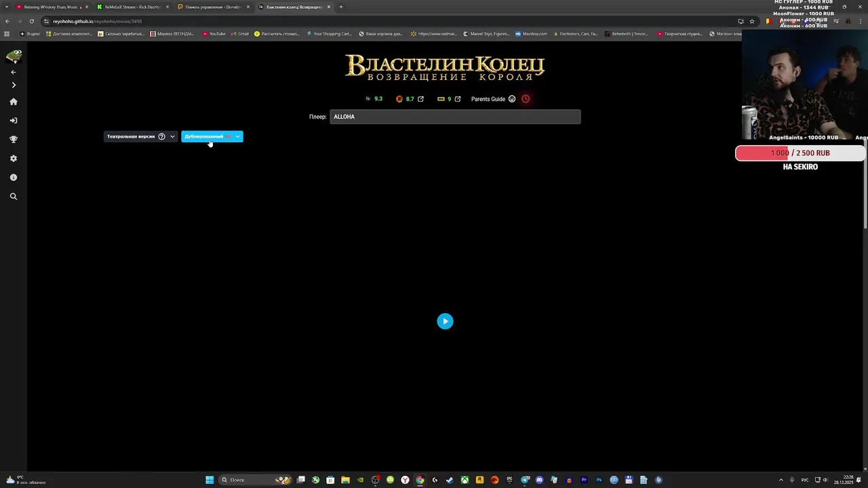Open Adobe Premiere Pro from taskbar
The image size is (868, 488).
click(x=584, y=480)
